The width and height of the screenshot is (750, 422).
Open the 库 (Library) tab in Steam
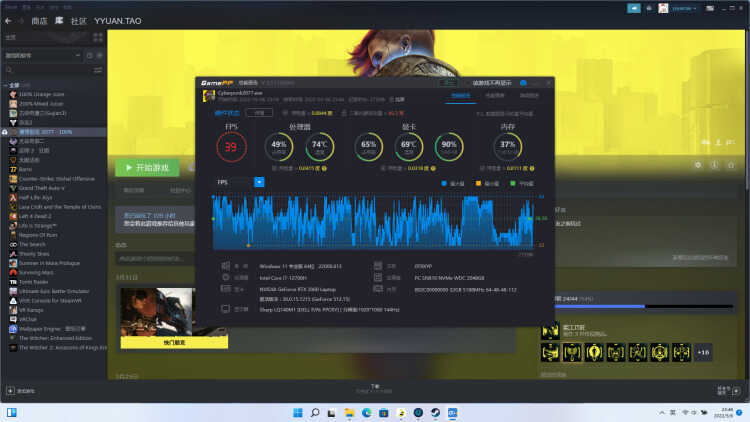[59, 21]
